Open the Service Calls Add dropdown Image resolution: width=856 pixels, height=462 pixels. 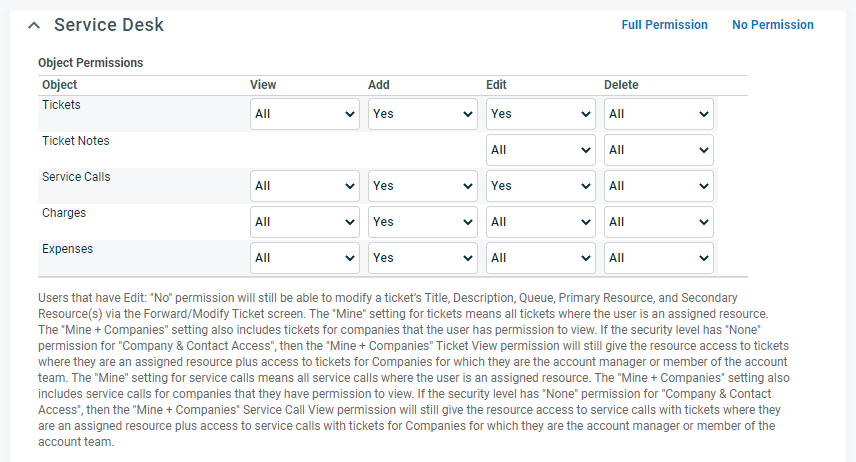tap(423, 186)
